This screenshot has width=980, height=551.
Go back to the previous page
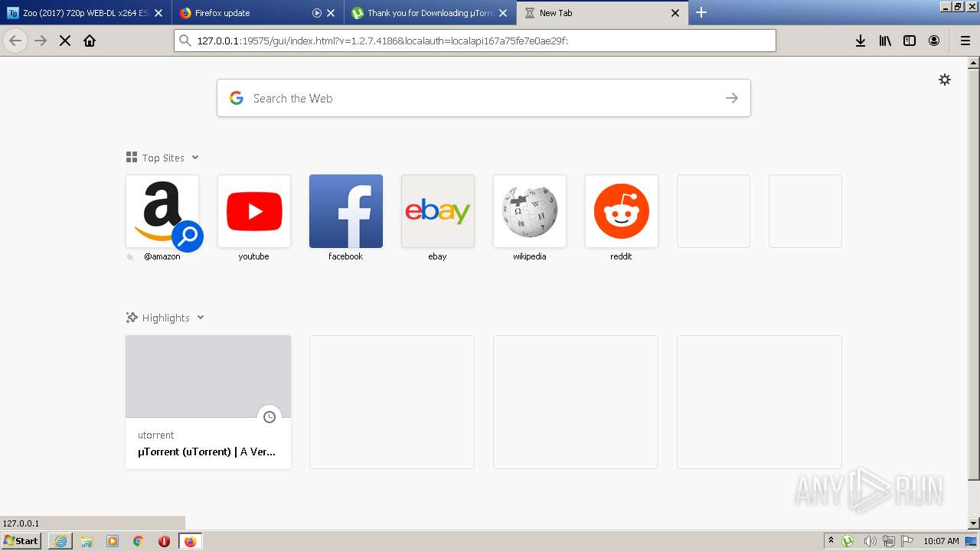click(x=15, y=41)
